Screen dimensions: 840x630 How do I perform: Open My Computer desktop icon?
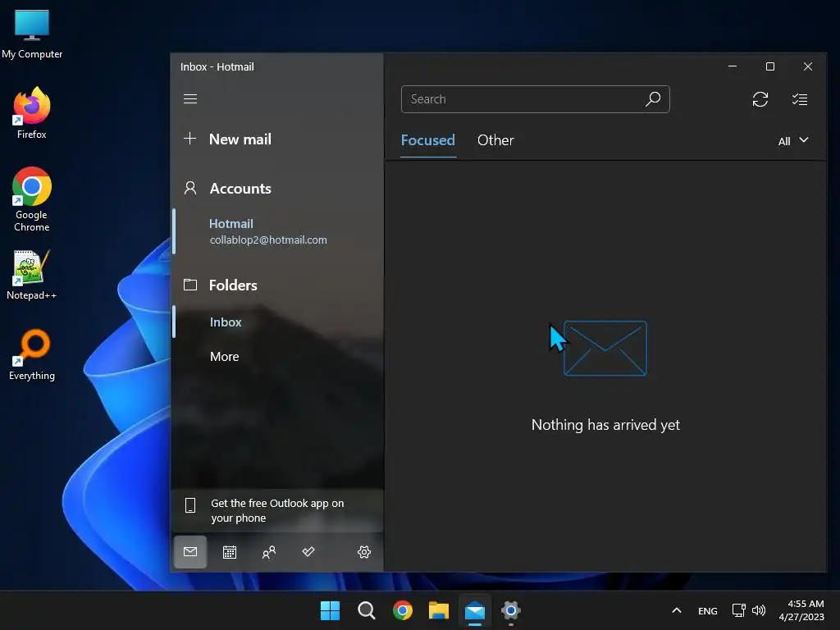click(x=32, y=34)
